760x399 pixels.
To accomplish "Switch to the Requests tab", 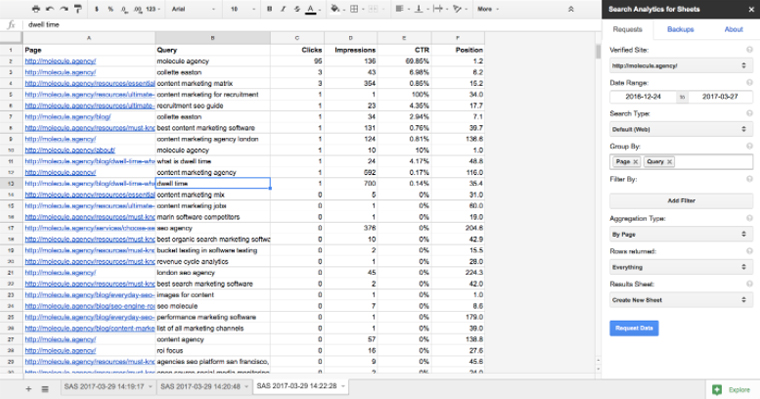I will pos(627,30).
